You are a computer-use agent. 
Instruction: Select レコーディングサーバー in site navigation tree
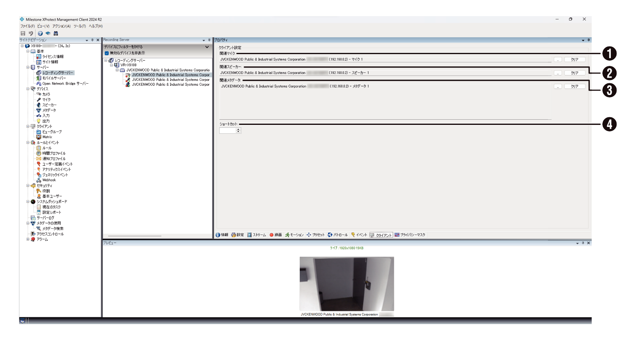click(x=58, y=73)
